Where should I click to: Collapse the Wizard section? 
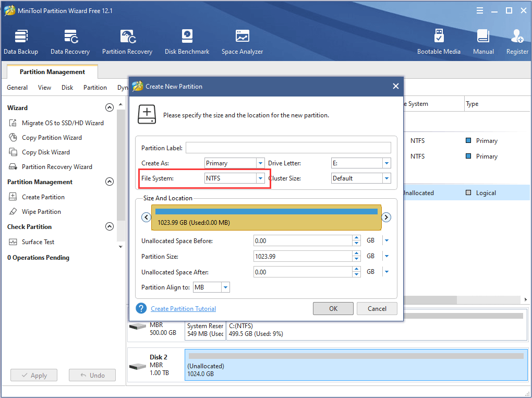(x=109, y=107)
